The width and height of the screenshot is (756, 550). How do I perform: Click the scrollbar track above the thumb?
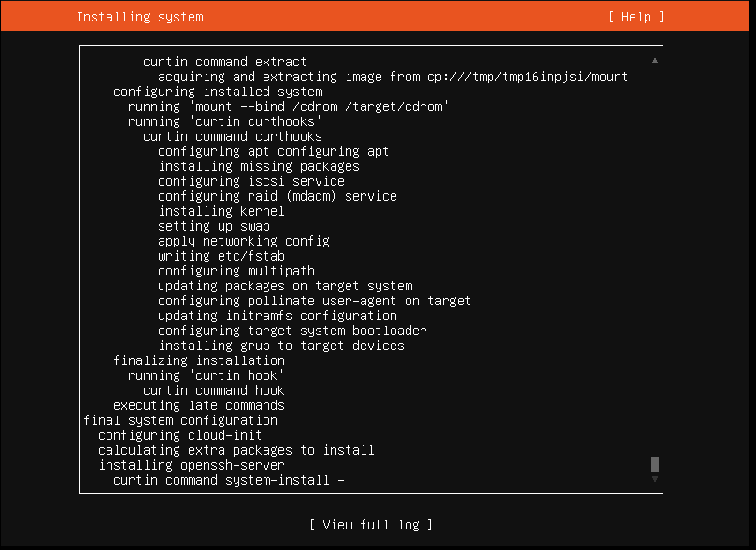point(655,261)
